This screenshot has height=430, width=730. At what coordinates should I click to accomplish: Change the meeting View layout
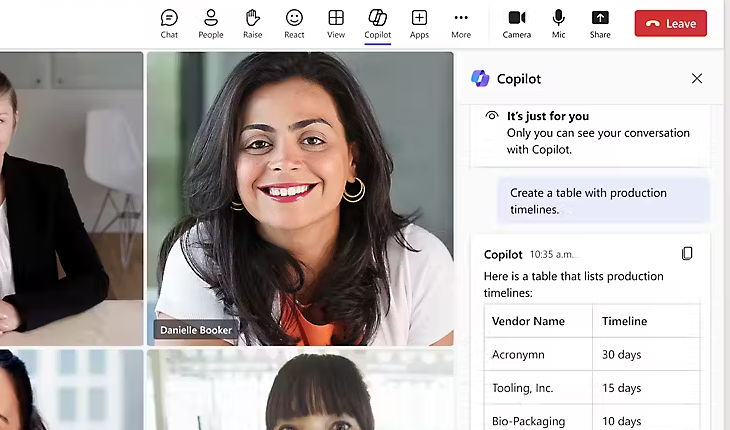pyautogui.click(x=336, y=23)
